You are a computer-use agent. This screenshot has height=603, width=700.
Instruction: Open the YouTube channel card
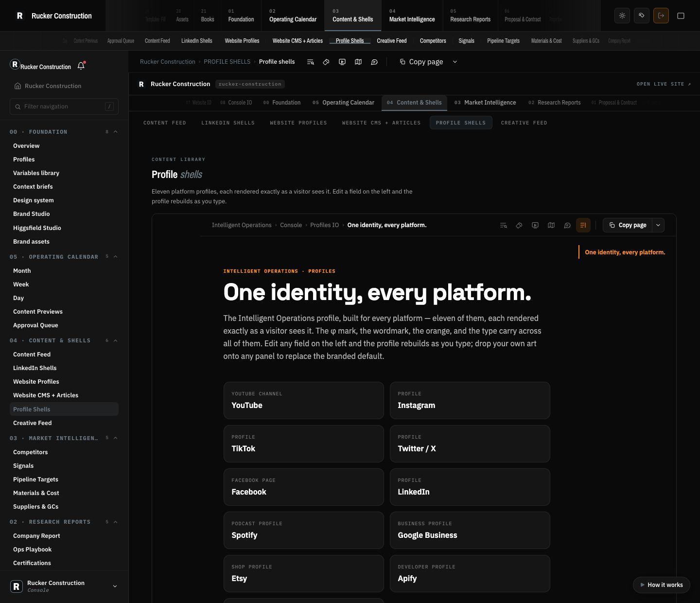[x=304, y=400]
